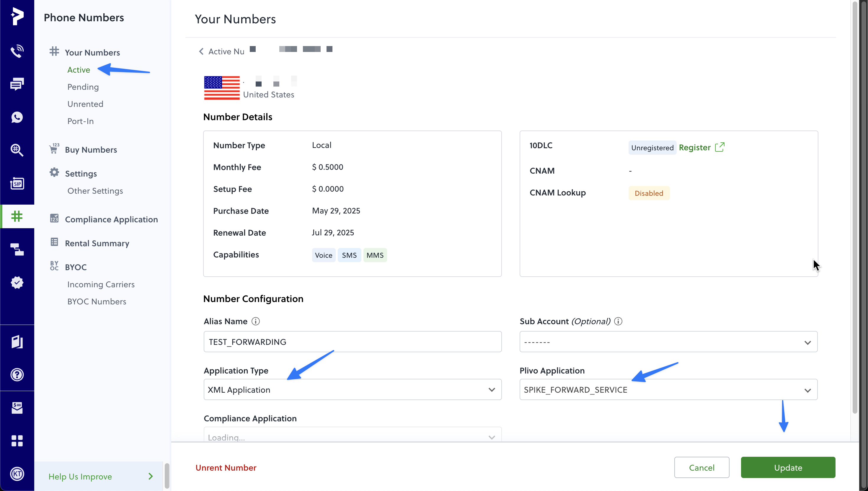Click the Unrent Number link

tap(226, 468)
